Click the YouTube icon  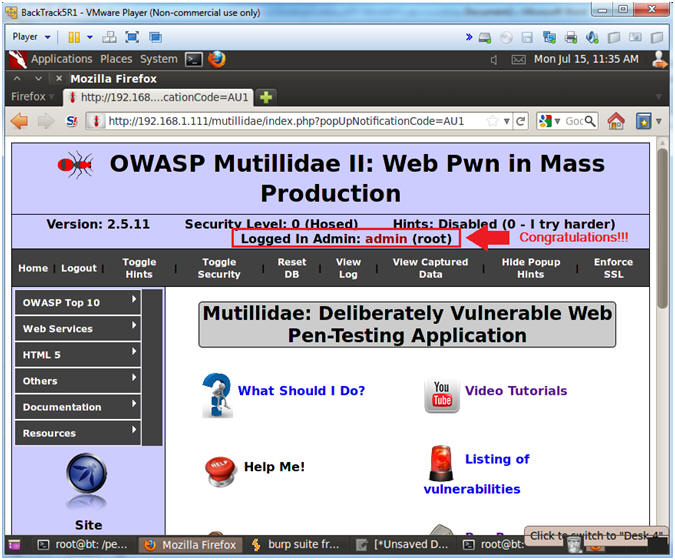(442, 396)
